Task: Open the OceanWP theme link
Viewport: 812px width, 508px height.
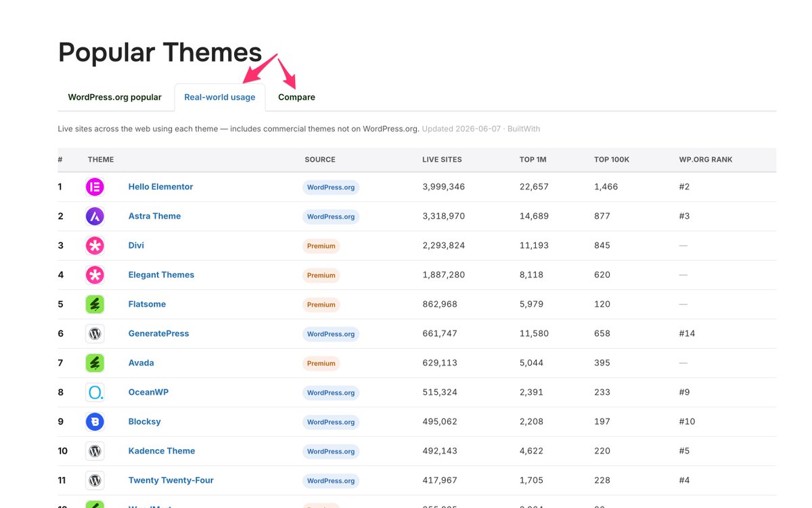Action: (x=149, y=392)
